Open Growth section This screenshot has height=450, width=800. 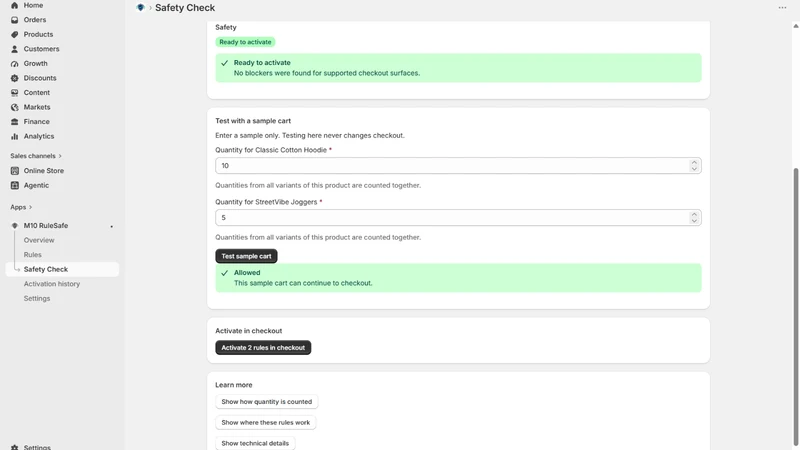[x=35, y=64]
